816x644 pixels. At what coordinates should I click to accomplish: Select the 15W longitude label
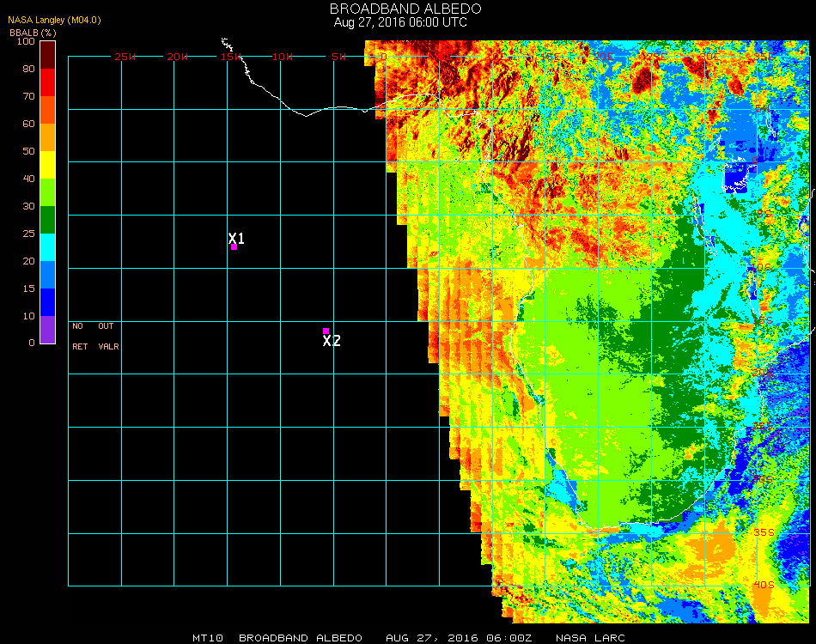tap(231, 57)
